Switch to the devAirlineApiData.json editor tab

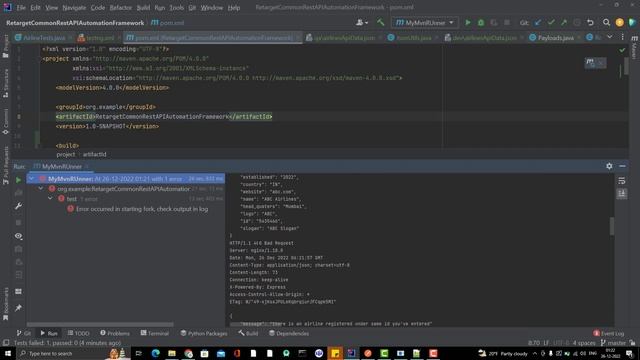(x=484, y=38)
